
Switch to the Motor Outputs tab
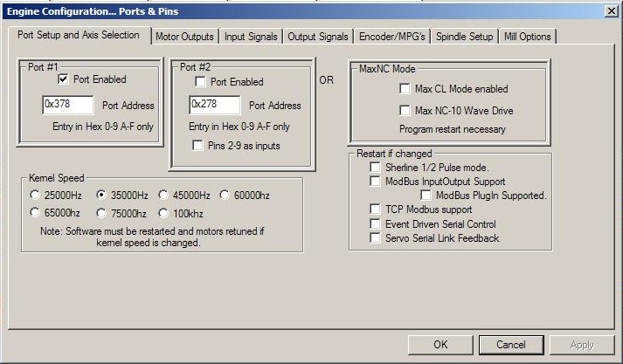pos(184,37)
